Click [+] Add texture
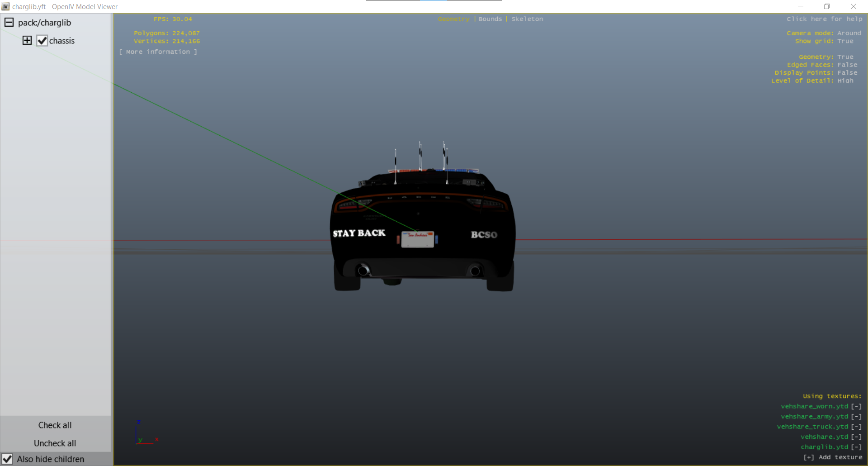This screenshot has height=466, width=868. pyautogui.click(x=833, y=457)
